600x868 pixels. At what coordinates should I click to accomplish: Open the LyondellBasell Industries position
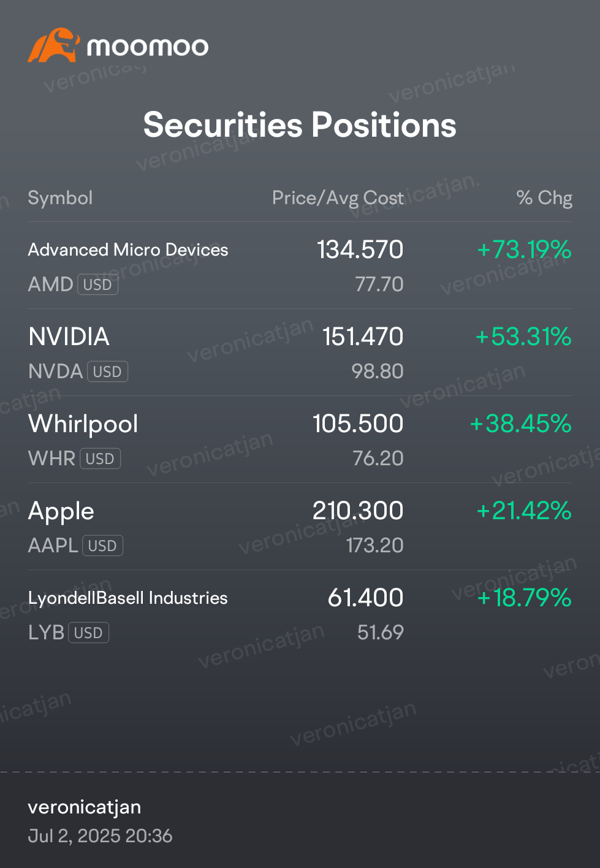[300, 614]
